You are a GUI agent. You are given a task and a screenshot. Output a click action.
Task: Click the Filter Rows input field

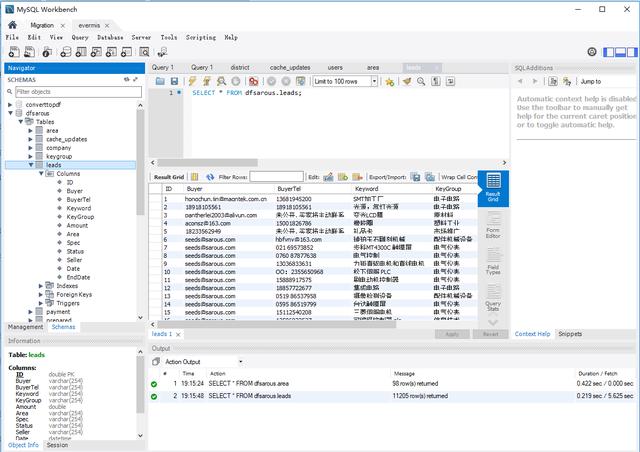(x=277, y=176)
